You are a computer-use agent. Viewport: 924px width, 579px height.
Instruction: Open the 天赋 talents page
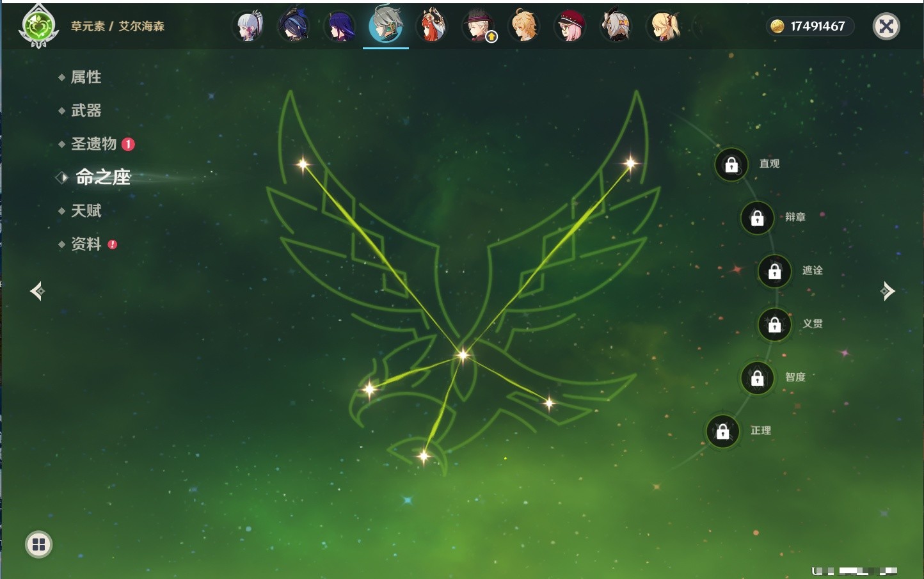[x=86, y=210]
